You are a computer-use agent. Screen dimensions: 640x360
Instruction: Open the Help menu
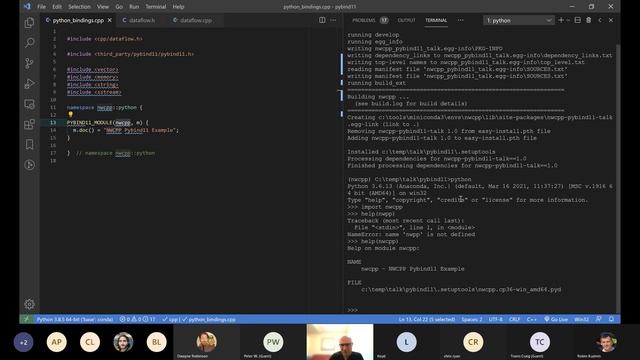coord(178,7)
